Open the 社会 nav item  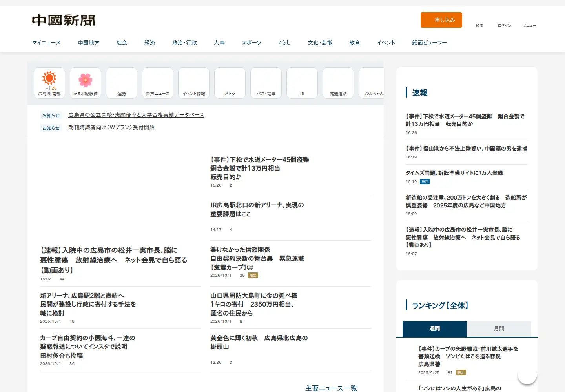pos(122,43)
